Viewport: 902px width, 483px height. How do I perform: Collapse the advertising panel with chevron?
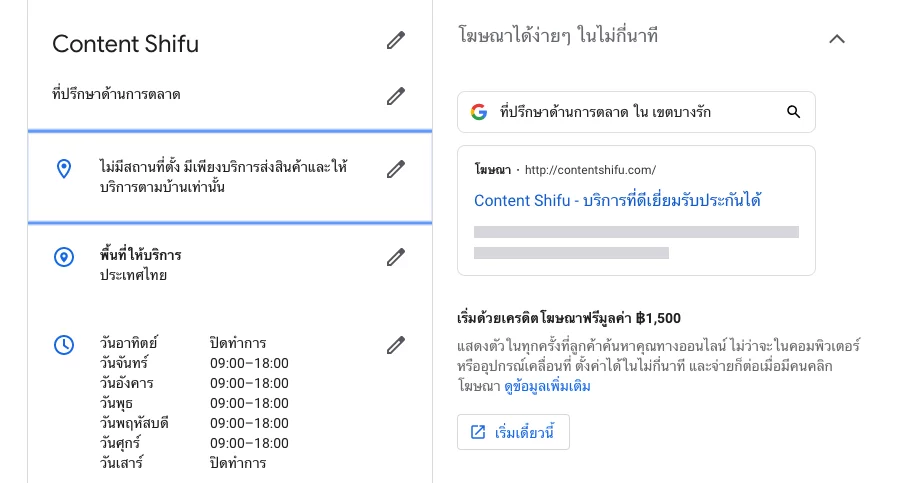(837, 39)
